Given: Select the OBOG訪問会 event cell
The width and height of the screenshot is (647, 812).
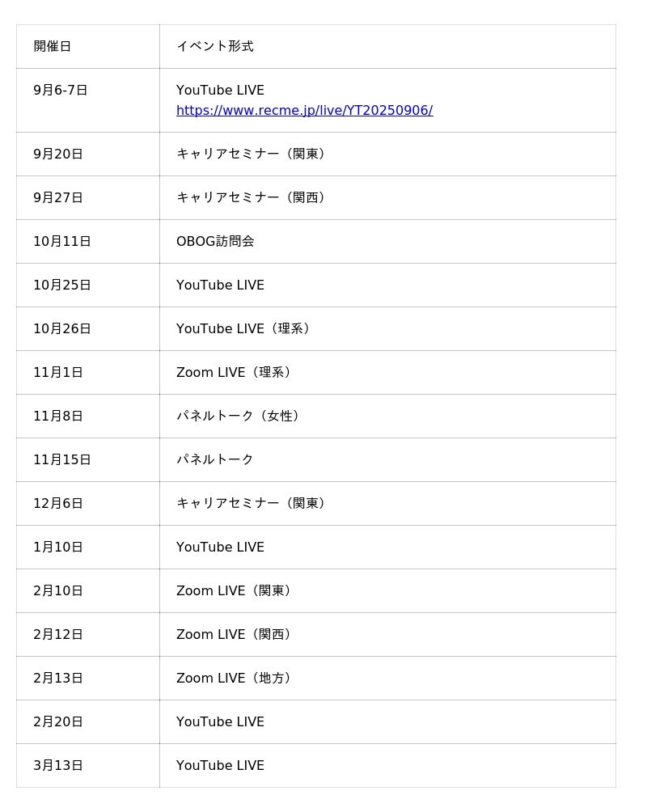Looking at the screenshot, I should 387,241.
